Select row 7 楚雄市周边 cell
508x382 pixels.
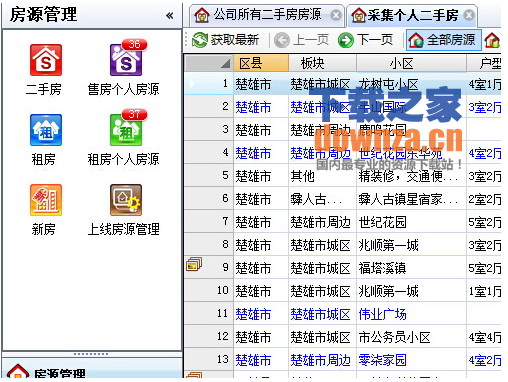[322, 222]
